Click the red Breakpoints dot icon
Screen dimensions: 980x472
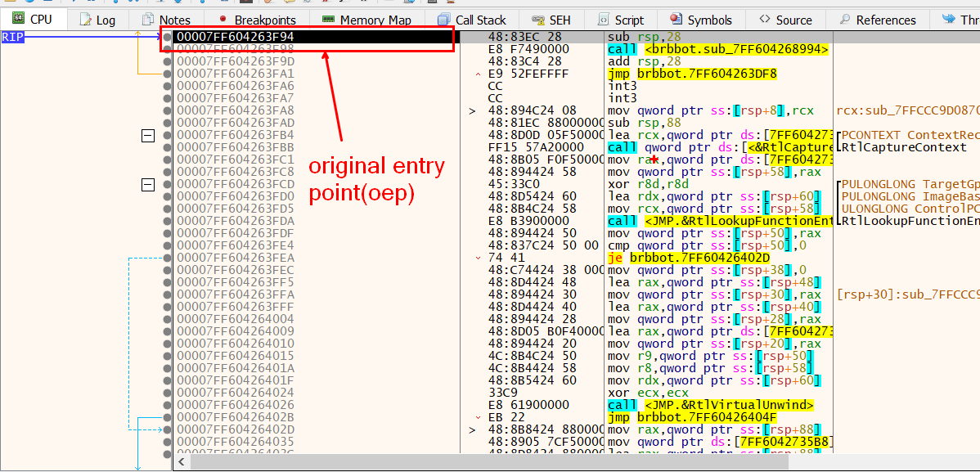click(223, 20)
